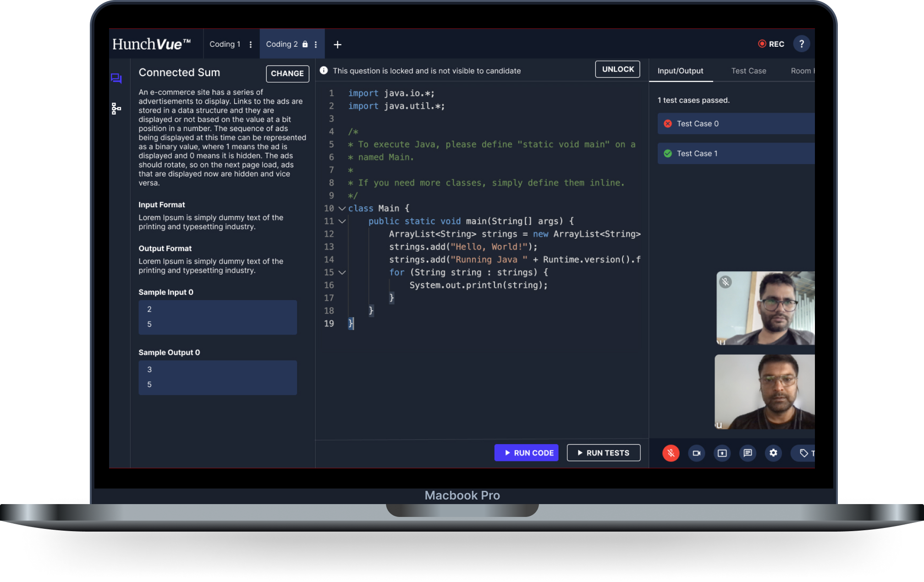Click Sample Input 0 field area
The image size is (924, 582).
[x=217, y=317]
